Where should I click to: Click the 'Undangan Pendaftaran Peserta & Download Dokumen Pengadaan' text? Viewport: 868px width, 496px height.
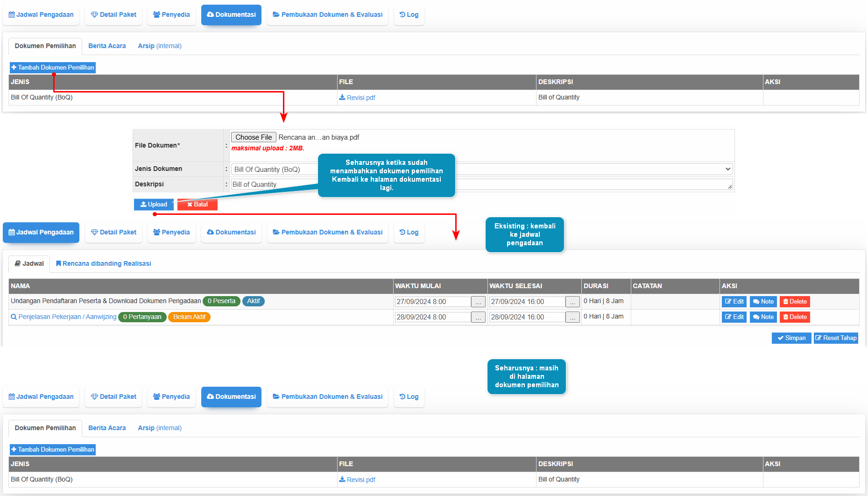tap(106, 301)
